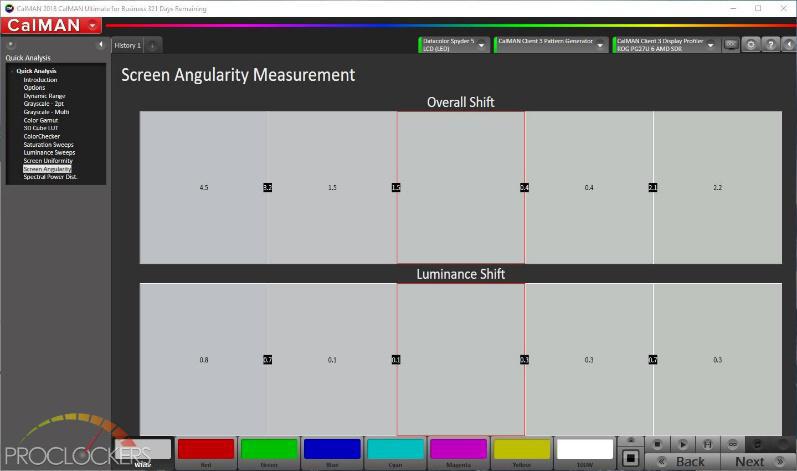
Task: Select the Cyan pattern swatch
Action: point(395,453)
